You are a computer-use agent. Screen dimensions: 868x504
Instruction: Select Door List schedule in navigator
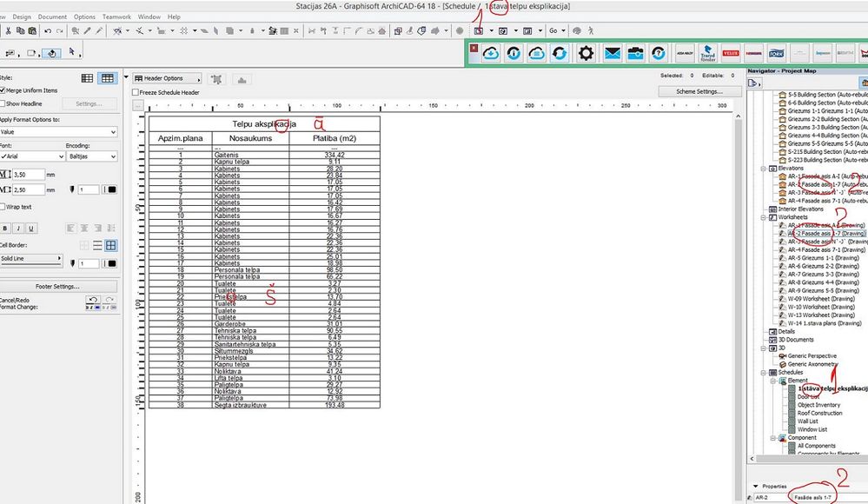pyautogui.click(x=808, y=396)
